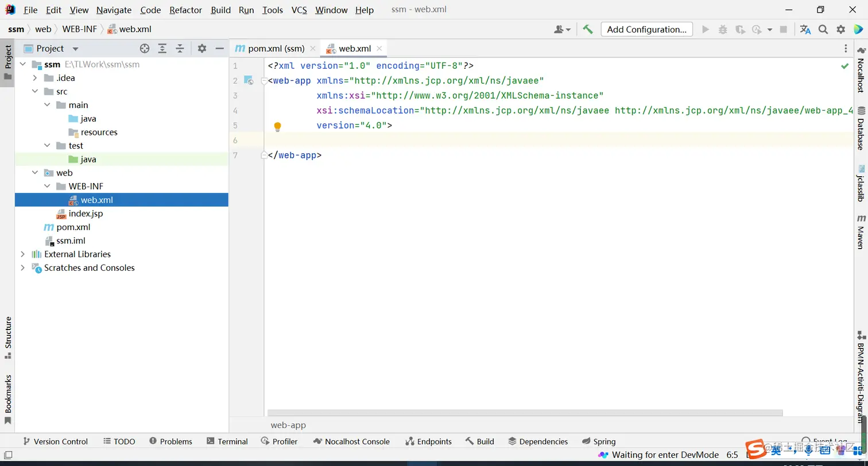Viewport: 868px width, 466px height.
Task: Click Collapse All icon in Project panel
Action: coord(180,49)
